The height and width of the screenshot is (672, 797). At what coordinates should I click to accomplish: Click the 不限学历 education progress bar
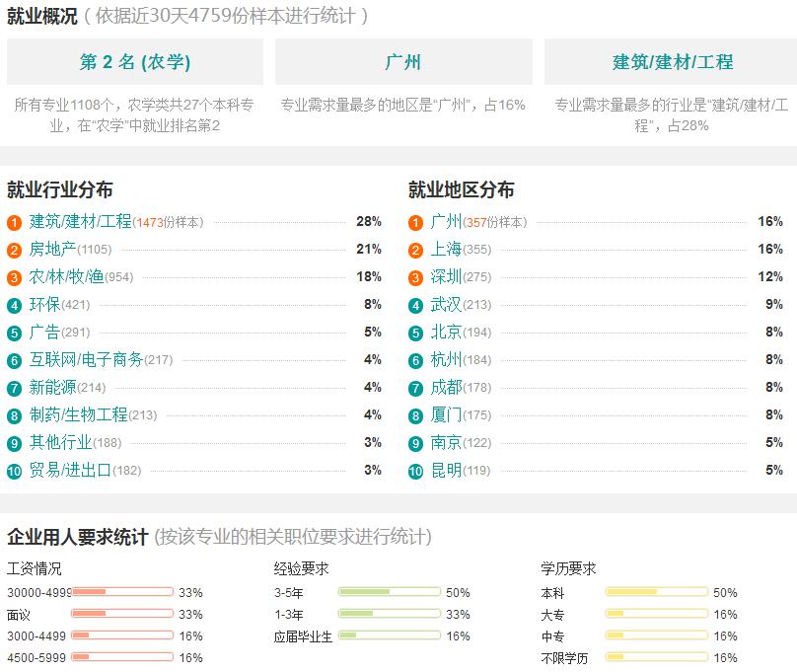(x=657, y=657)
